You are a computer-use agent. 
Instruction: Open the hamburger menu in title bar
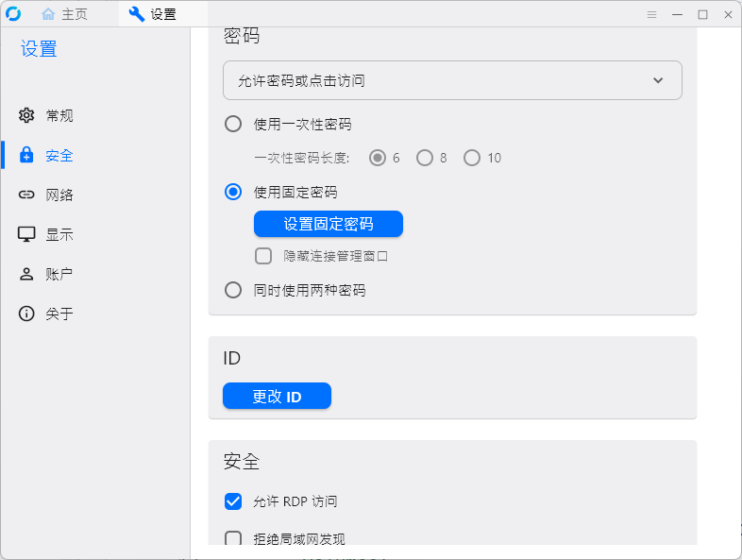tap(651, 14)
